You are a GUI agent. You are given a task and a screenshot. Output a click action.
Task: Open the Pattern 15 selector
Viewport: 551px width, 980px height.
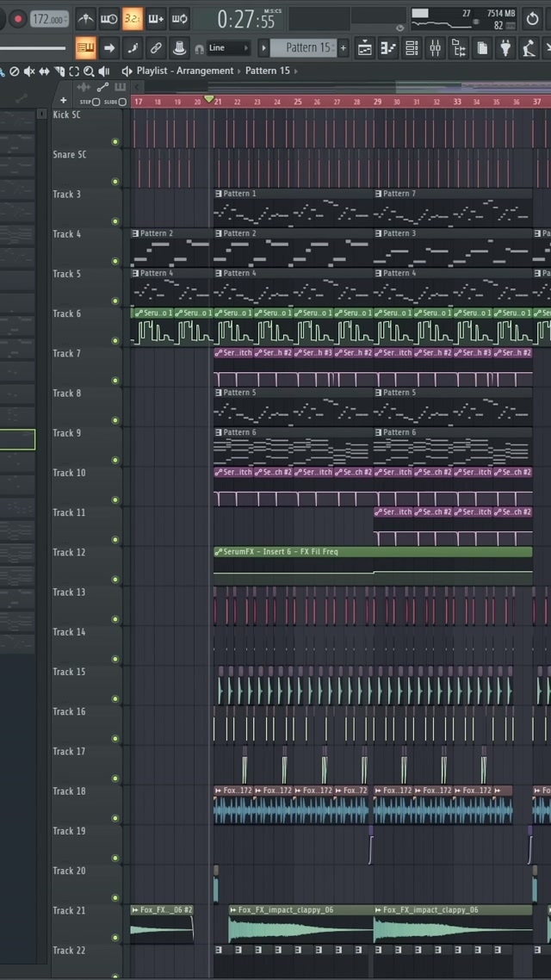307,48
